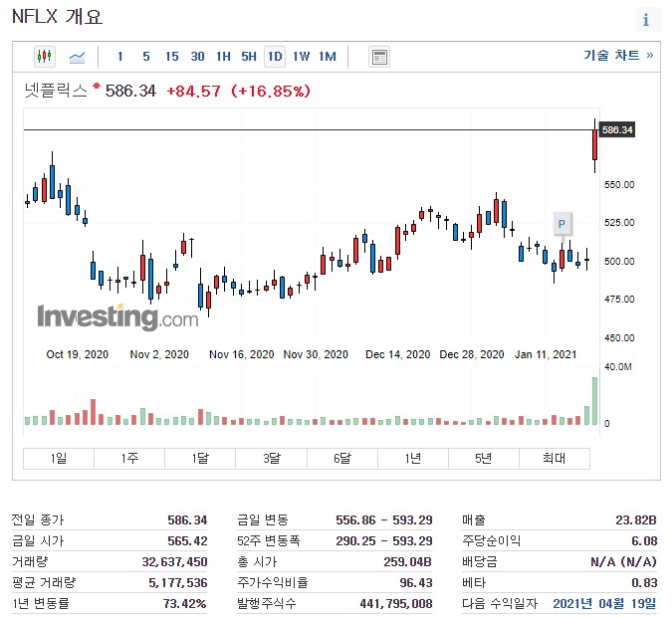The height and width of the screenshot is (618, 672).
Task: Open the news table icon in chart toolbar
Action: point(379,57)
